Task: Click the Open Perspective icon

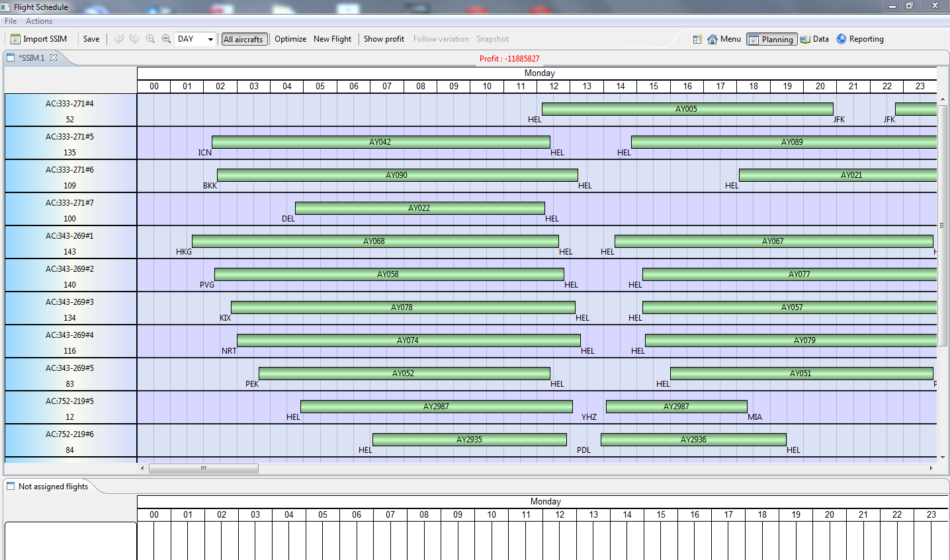Action: click(x=697, y=39)
